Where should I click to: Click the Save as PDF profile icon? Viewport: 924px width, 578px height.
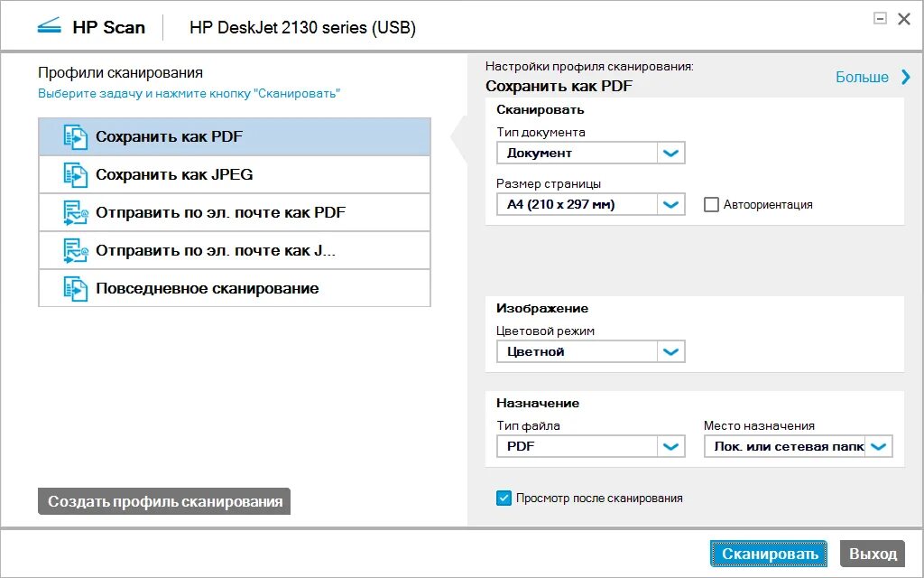point(76,137)
